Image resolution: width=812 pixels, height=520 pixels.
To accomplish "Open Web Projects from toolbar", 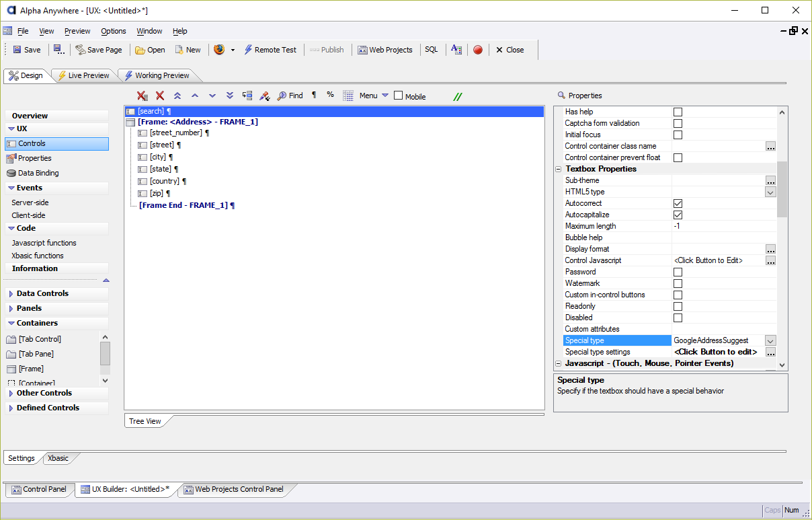I will click(x=385, y=50).
